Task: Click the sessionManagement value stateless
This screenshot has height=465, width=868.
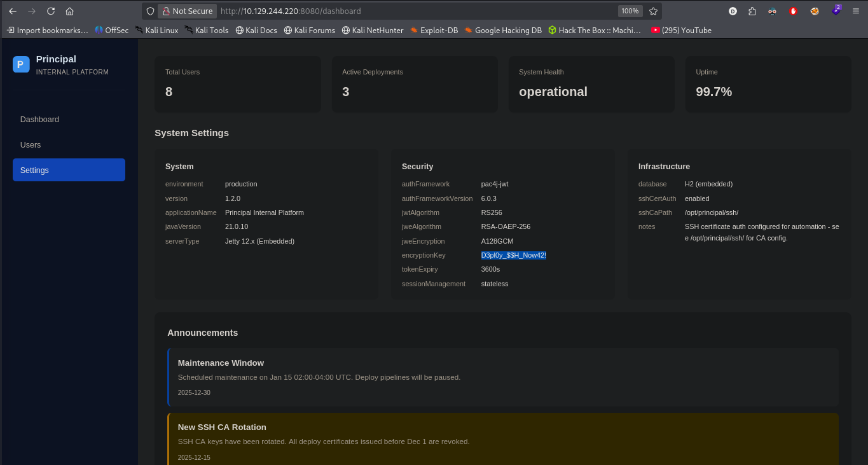Action: pyautogui.click(x=495, y=284)
